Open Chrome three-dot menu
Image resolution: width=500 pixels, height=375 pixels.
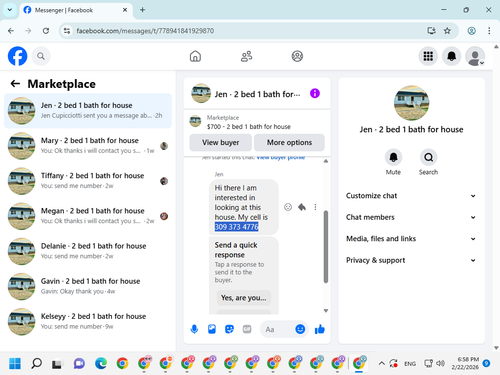pyautogui.click(x=489, y=31)
